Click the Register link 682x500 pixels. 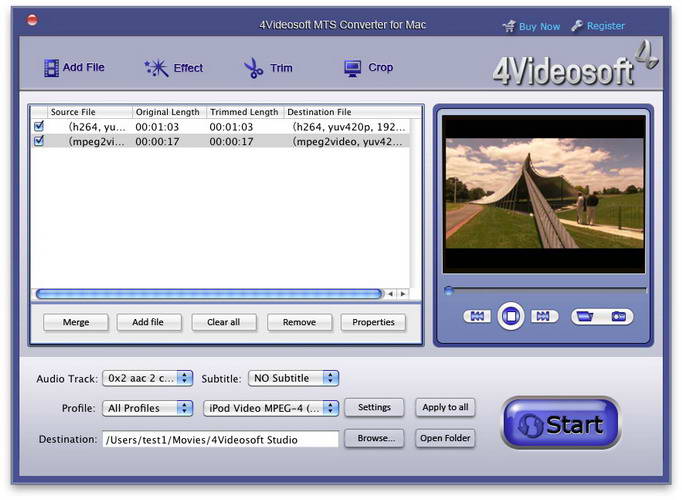[x=598, y=26]
